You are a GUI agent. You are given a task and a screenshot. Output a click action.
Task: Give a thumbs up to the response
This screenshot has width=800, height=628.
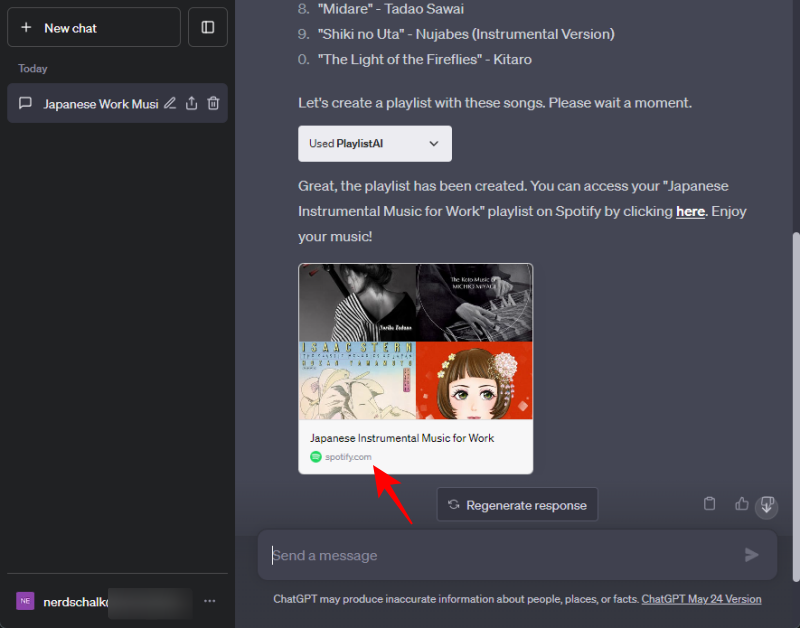coord(741,504)
